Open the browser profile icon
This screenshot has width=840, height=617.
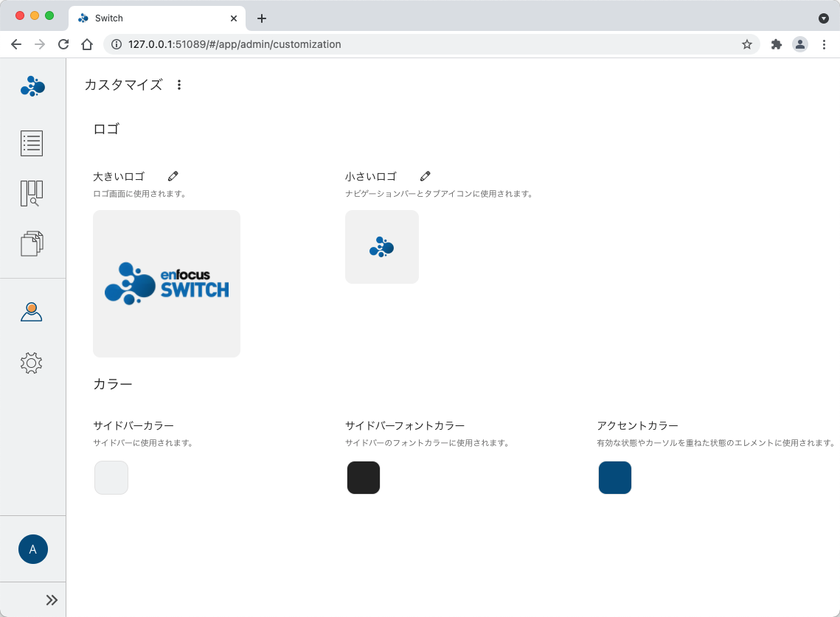800,44
